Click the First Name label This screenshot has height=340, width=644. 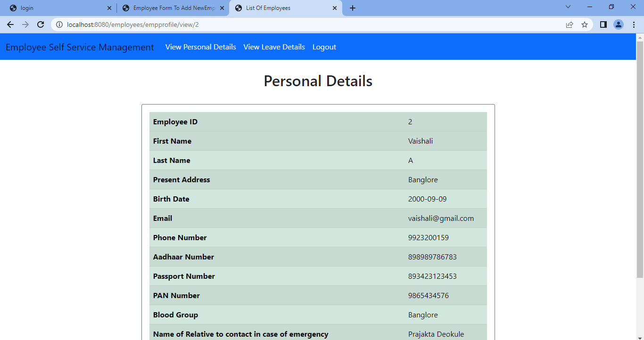(x=172, y=141)
